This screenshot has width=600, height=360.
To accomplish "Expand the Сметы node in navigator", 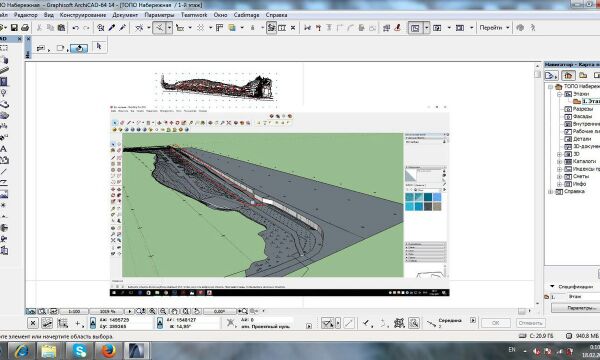I will (559, 177).
